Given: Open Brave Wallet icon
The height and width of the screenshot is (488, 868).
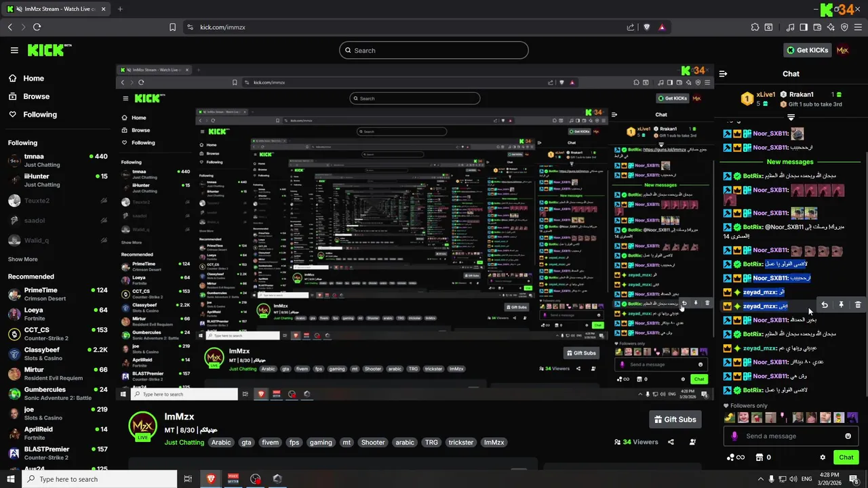Looking at the screenshot, I should [817, 27].
